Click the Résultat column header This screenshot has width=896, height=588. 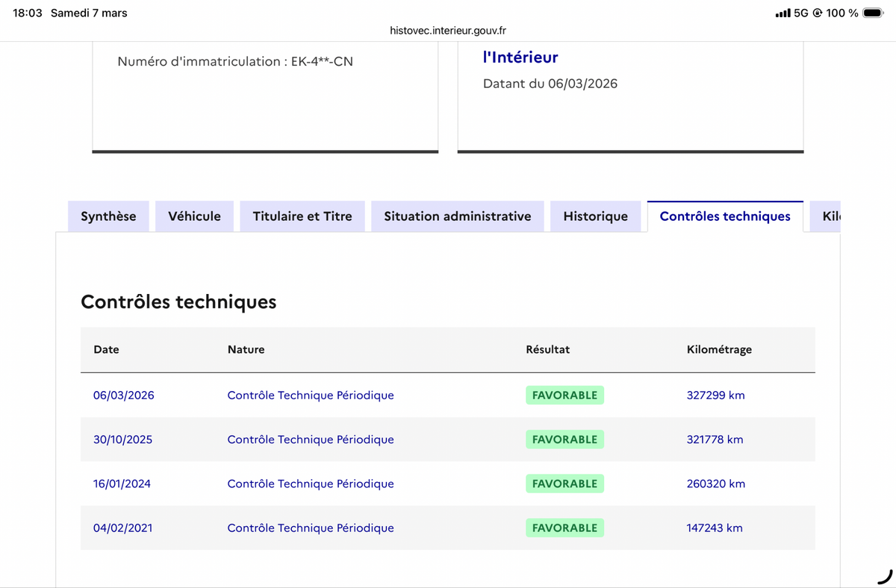click(547, 349)
